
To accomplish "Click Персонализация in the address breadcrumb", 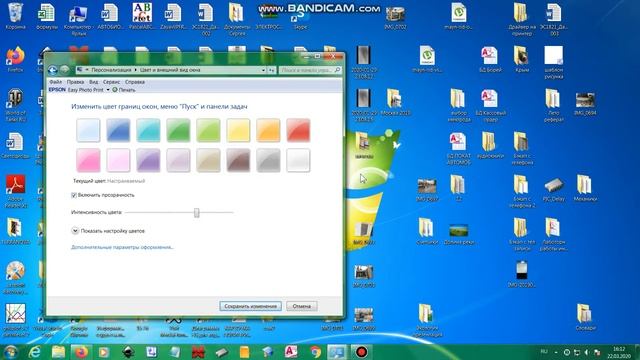I will 111,70.
